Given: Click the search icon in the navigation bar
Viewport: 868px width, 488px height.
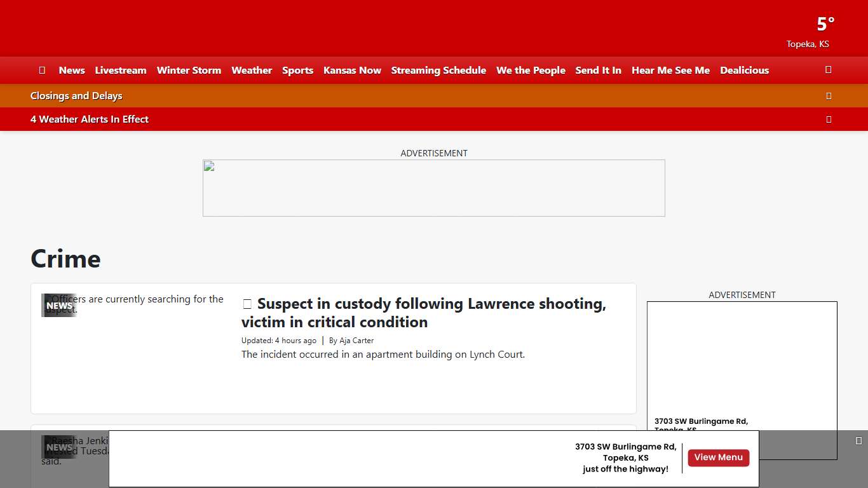Looking at the screenshot, I should click(828, 70).
